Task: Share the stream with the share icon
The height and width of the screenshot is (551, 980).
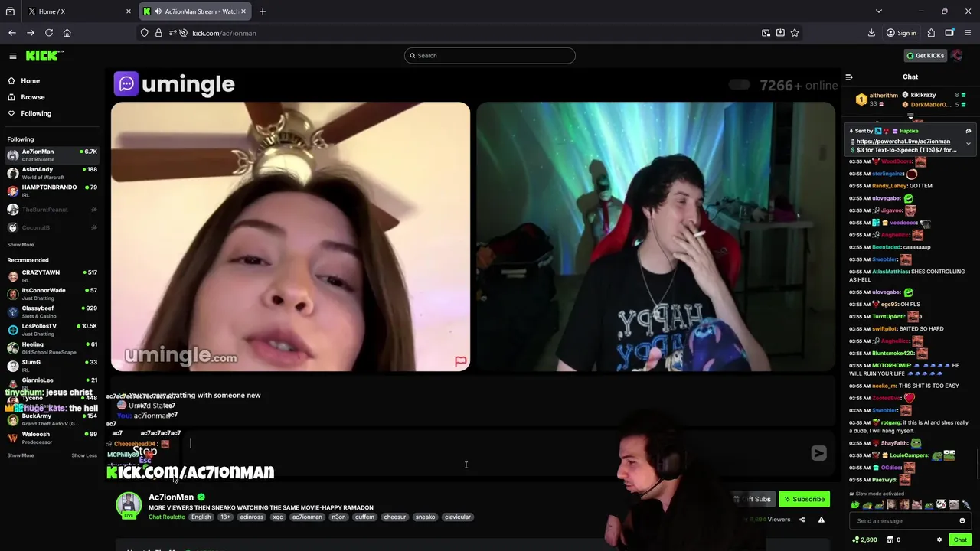Action: click(802, 520)
